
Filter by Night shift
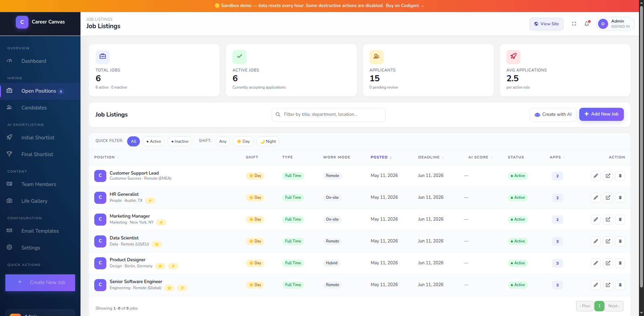tap(268, 141)
